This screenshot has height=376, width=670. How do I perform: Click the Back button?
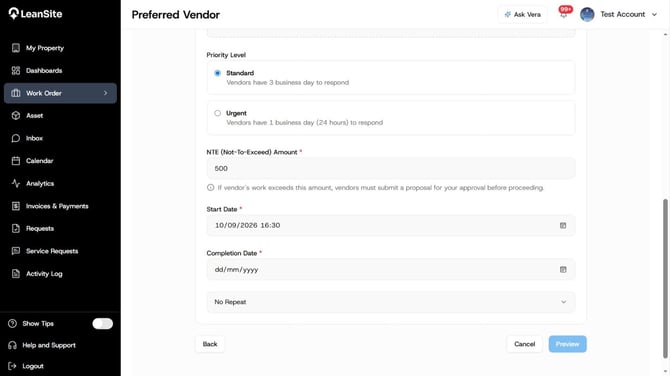point(210,344)
